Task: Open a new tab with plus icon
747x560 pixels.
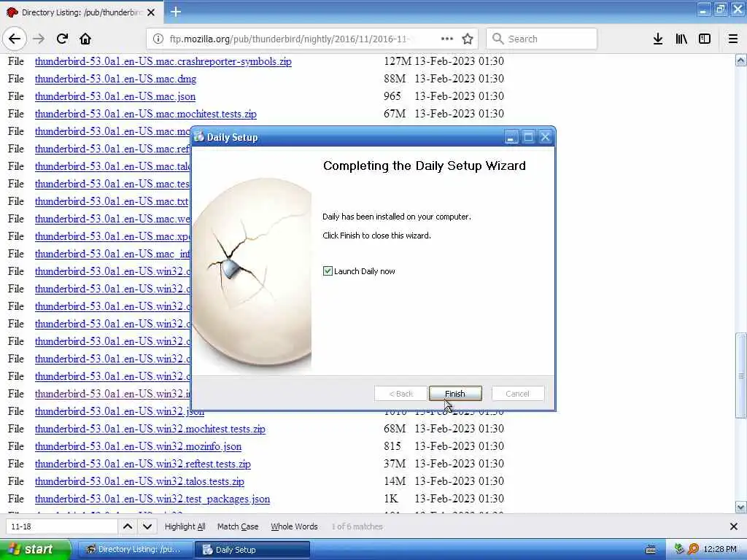Action: point(176,12)
